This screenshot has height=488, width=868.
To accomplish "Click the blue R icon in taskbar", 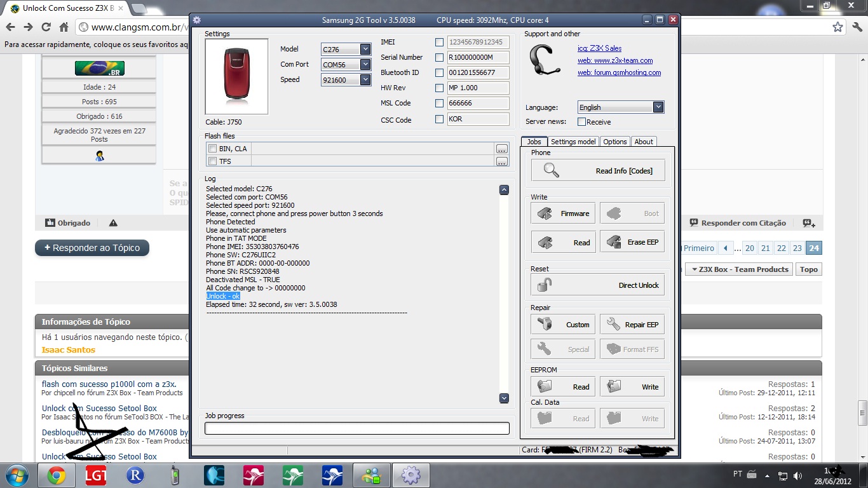I will coord(135,475).
